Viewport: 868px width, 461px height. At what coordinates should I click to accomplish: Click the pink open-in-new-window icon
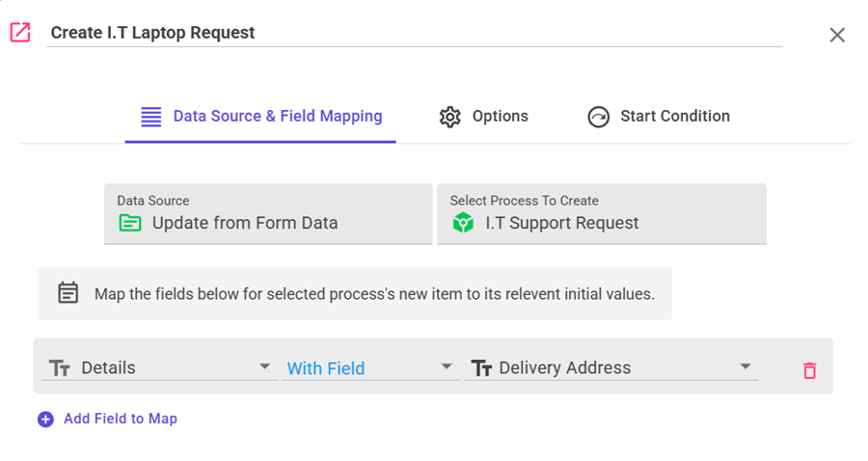(x=20, y=33)
